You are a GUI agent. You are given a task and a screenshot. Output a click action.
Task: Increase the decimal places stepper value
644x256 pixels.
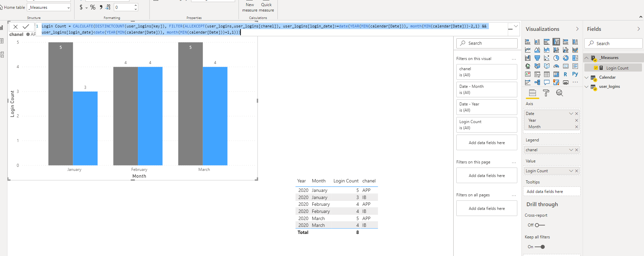(x=136, y=5)
